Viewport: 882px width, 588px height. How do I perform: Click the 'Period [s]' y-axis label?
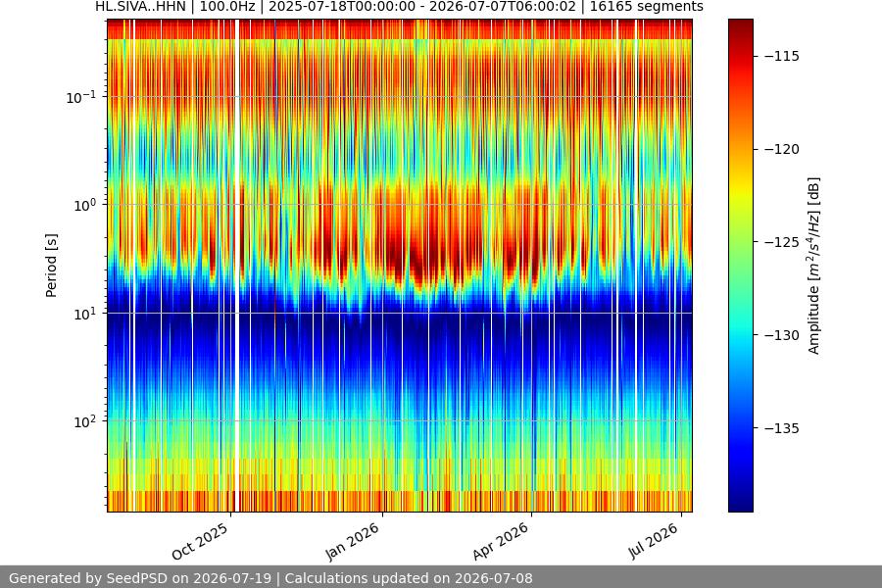(51, 266)
